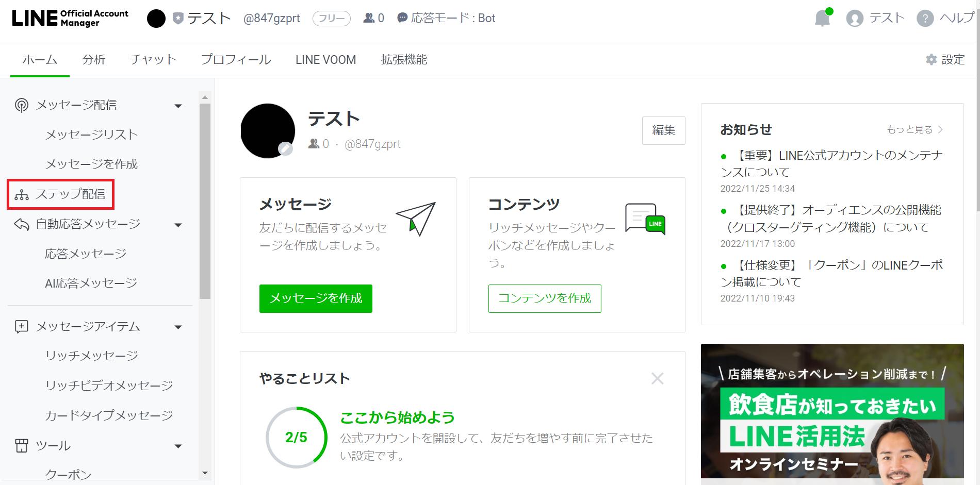Screen dimensions: 980x485
Task: Click the ここから始めよう heading
Action: point(397,417)
